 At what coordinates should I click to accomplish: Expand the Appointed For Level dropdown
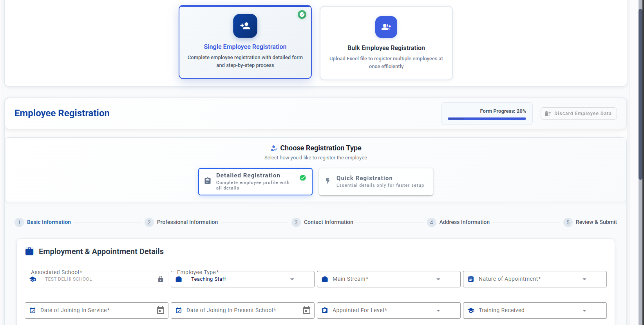[389, 311]
